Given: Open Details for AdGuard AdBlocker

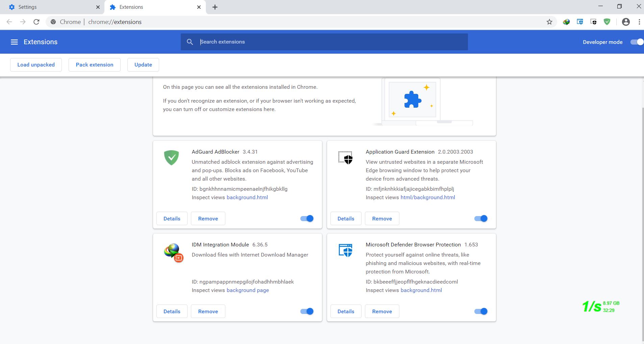Looking at the screenshot, I should (x=172, y=218).
